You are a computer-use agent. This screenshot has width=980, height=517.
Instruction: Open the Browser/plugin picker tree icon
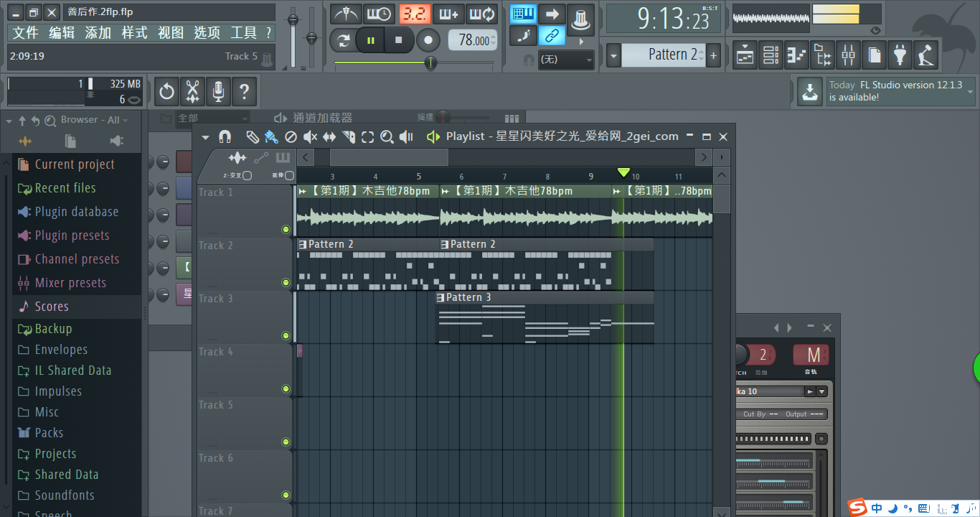[x=822, y=55]
